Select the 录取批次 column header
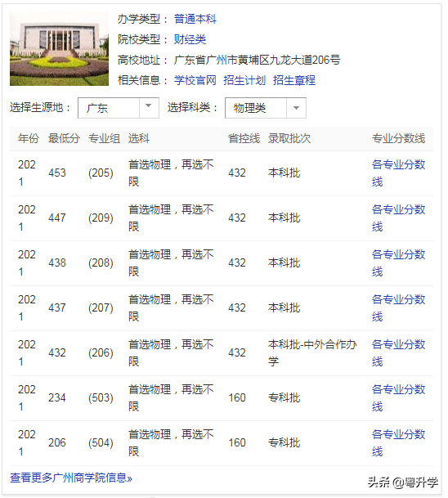This screenshot has width=448, height=498. (289, 138)
